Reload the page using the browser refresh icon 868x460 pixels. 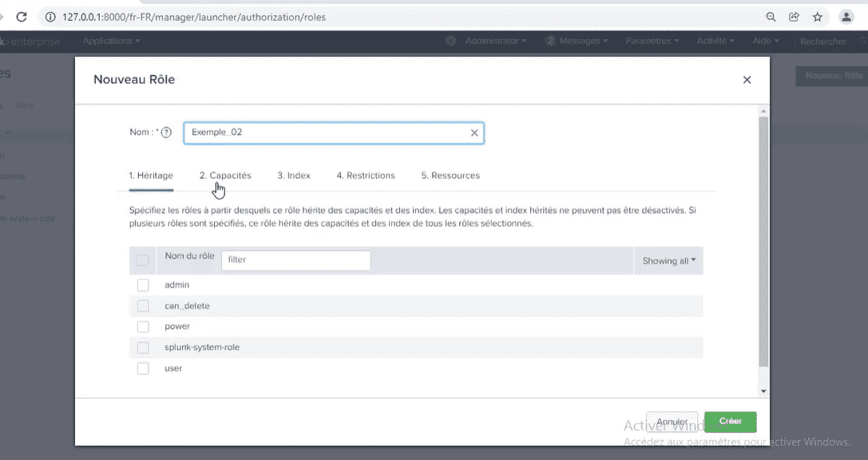[x=22, y=17]
